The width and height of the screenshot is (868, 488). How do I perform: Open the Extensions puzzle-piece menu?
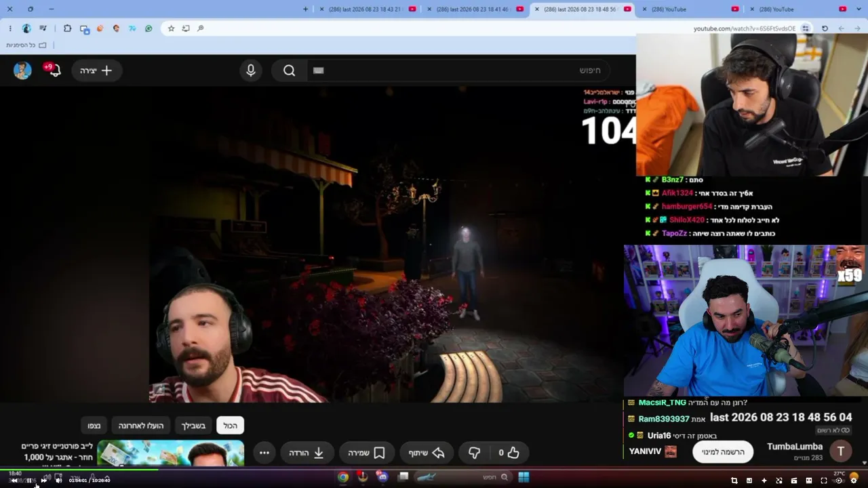(x=67, y=28)
